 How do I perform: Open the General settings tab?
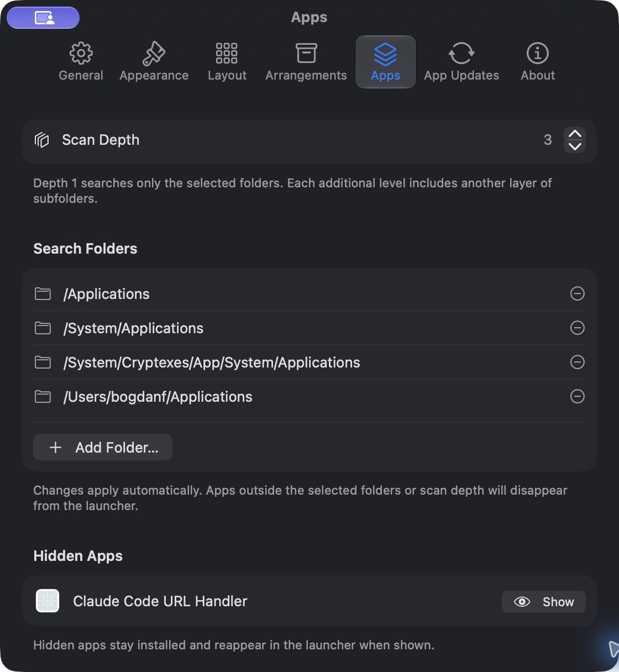pyautogui.click(x=81, y=62)
